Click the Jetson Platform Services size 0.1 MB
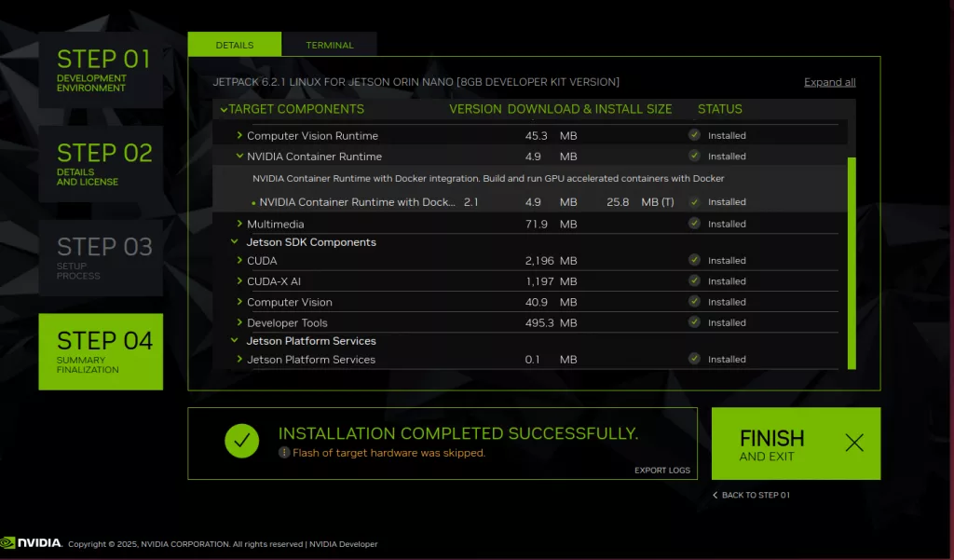954x560 pixels. [x=551, y=359]
